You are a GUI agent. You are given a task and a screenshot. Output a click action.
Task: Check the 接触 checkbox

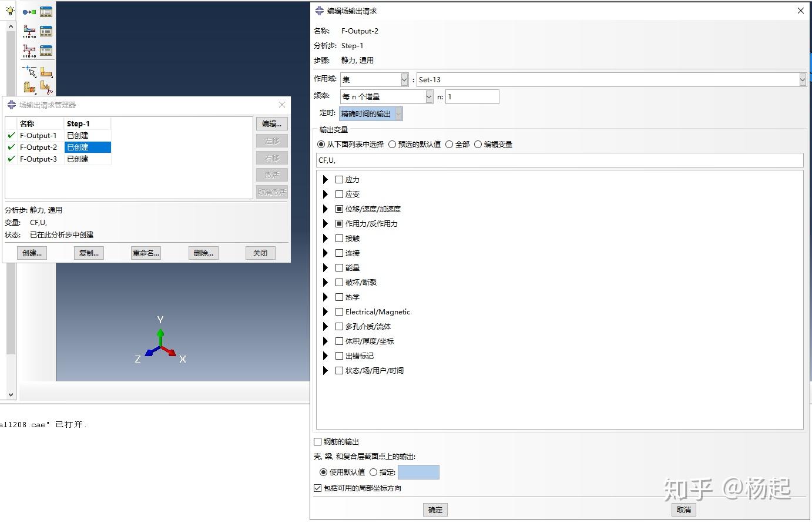coord(339,238)
